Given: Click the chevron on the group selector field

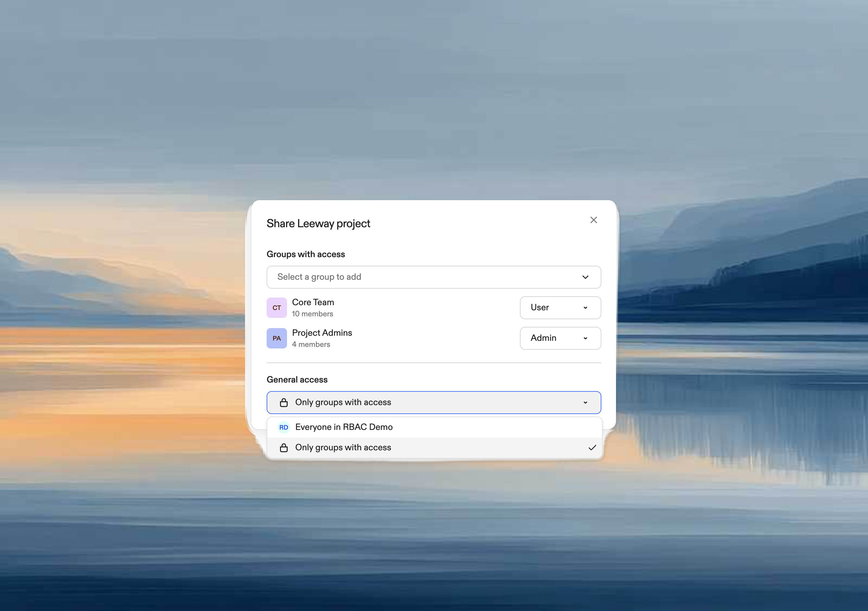Looking at the screenshot, I should tap(585, 277).
